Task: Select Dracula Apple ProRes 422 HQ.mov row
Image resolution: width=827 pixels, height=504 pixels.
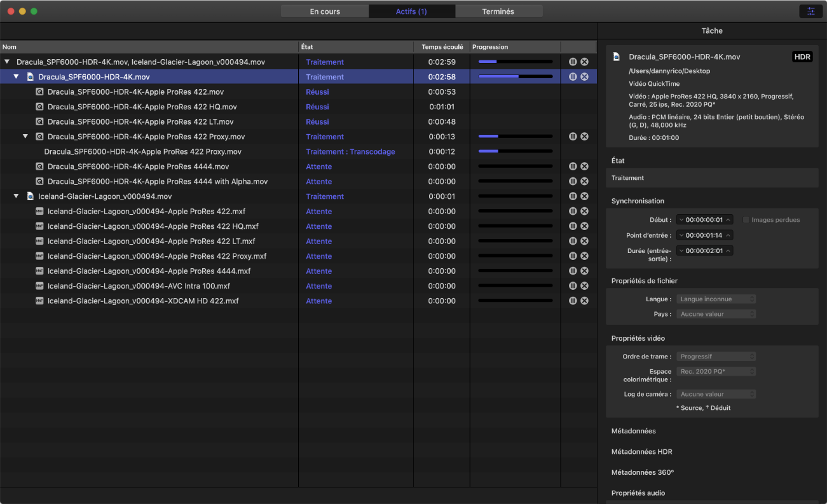Action: pyautogui.click(x=299, y=107)
